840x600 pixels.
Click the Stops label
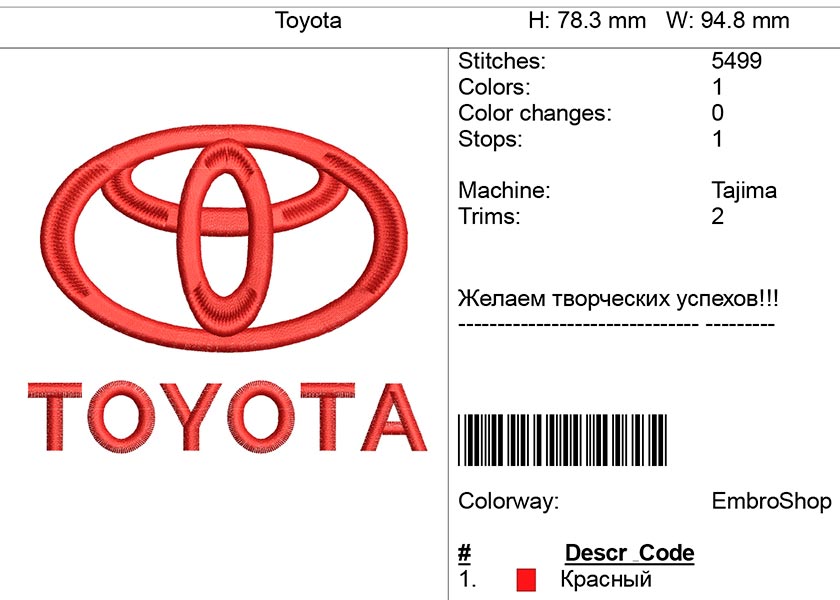coord(490,139)
